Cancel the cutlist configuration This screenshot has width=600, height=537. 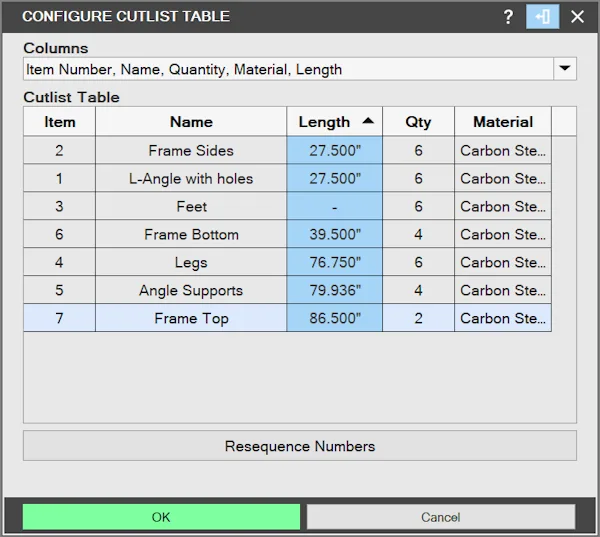click(441, 517)
